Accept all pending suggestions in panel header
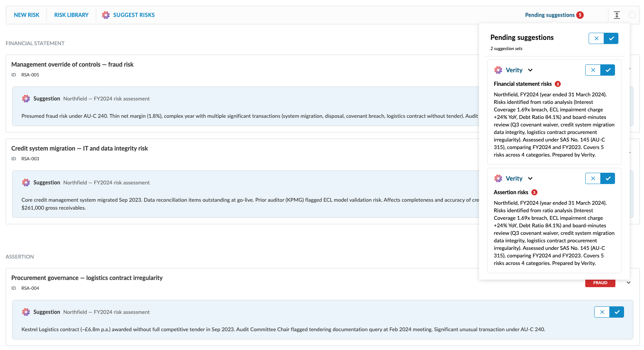The height and width of the screenshot is (350, 644). tap(611, 38)
